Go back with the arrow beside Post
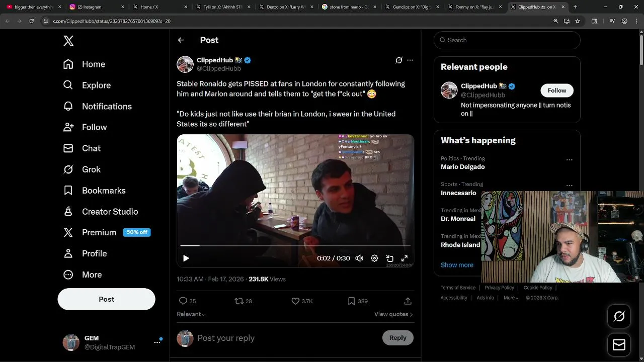Viewport: 644px width, 362px height. click(x=181, y=40)
